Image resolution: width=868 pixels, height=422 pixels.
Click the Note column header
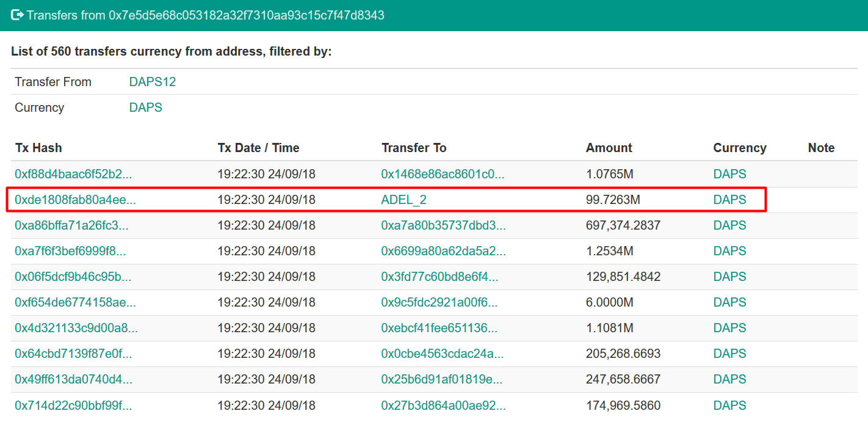tap(821, 148)
